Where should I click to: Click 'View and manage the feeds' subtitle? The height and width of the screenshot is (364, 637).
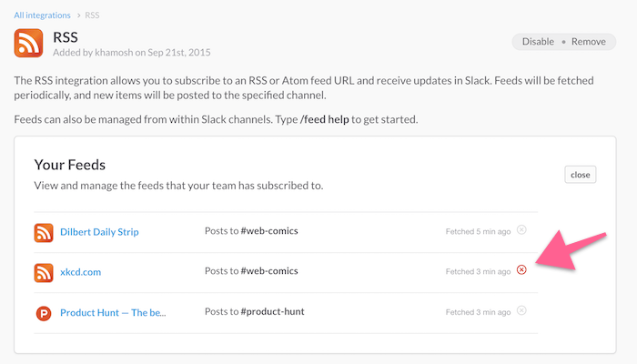(178, 186)
